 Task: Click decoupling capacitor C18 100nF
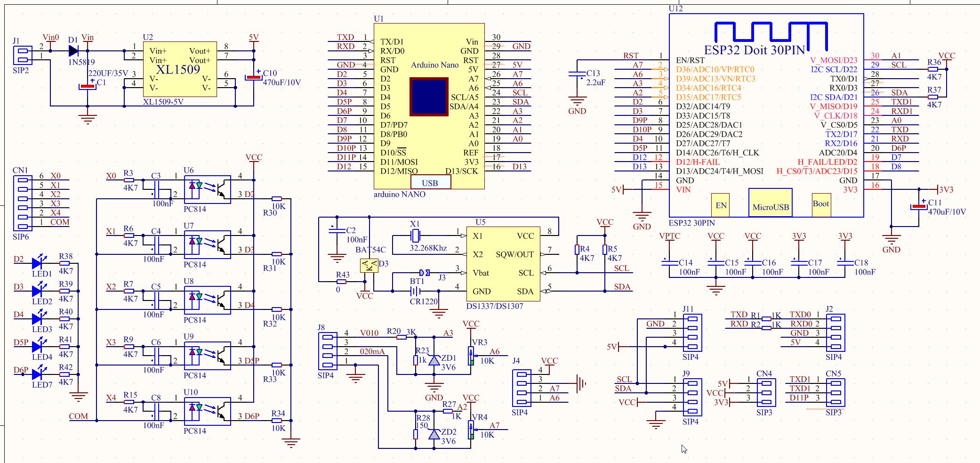(x=845, y=263)
